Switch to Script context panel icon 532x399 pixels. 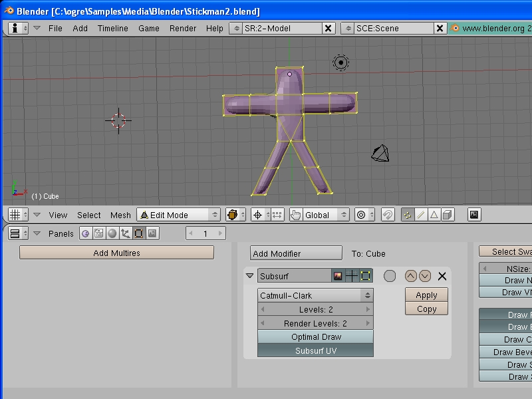98,233
